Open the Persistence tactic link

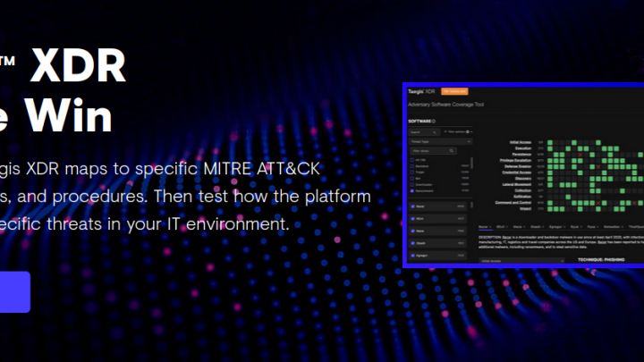click(x=521, y=155)
